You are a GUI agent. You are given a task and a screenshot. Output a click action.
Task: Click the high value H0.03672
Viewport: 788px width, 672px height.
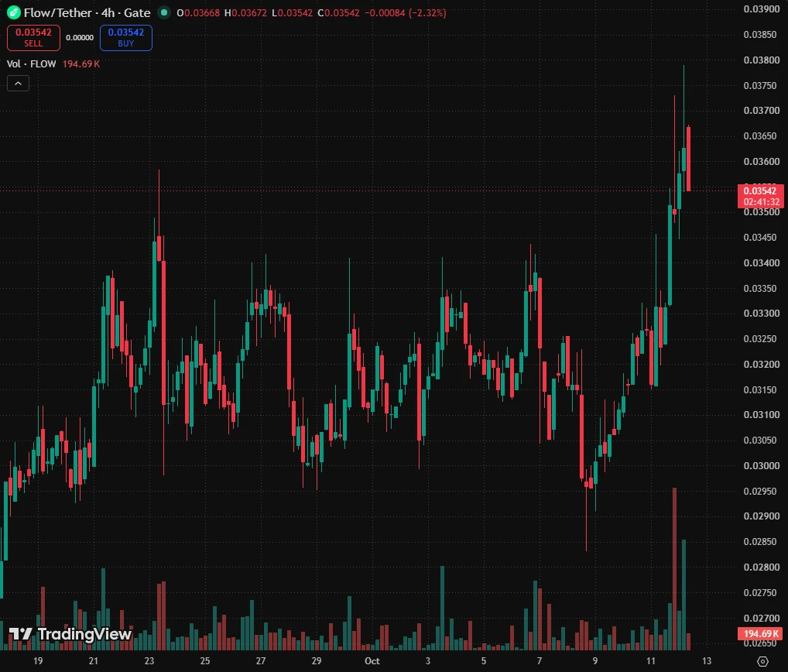[245, 12]
